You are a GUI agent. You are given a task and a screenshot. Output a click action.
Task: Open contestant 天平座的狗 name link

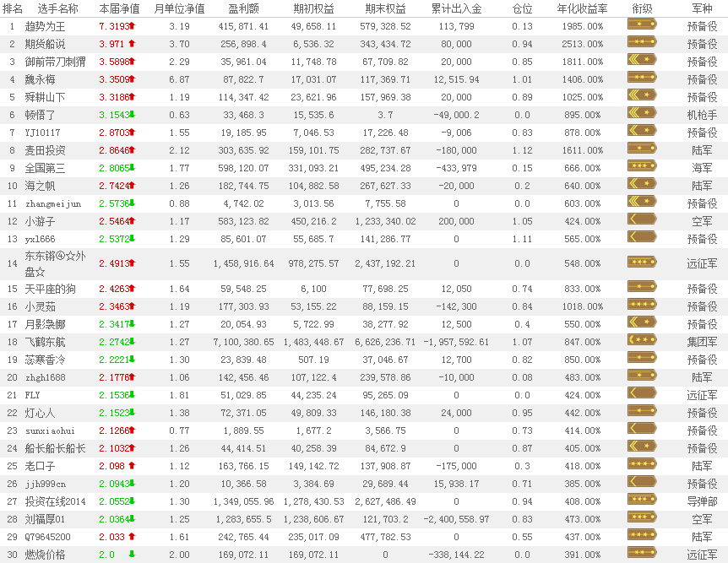50,289
